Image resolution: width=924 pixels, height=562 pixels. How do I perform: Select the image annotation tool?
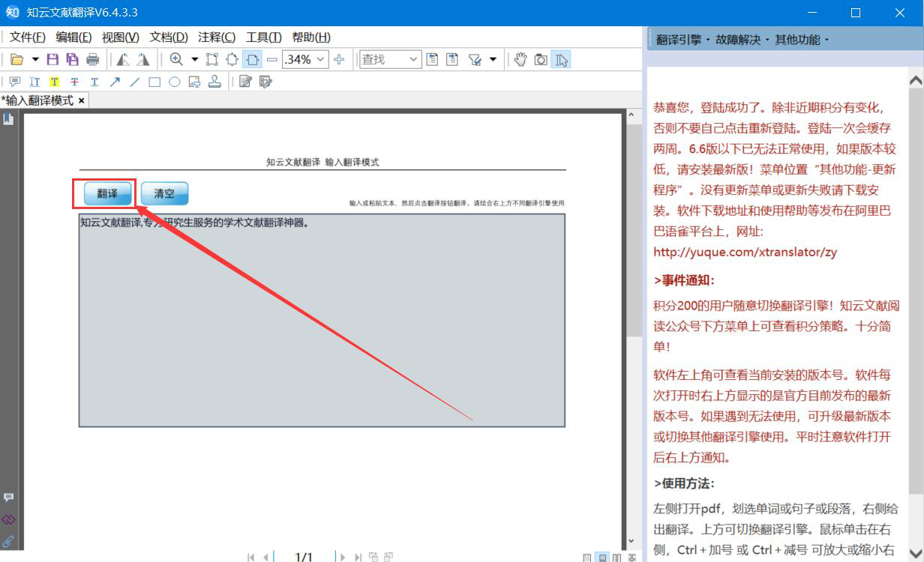pos(194,82)
